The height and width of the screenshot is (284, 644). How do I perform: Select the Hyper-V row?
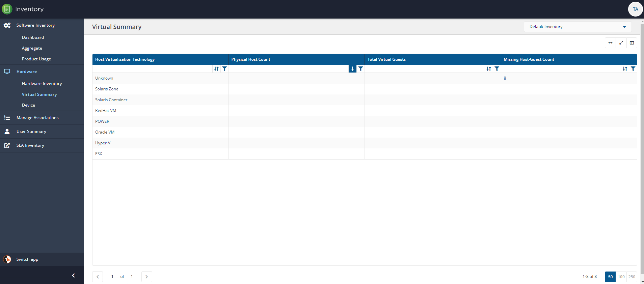tap(365, 143)
